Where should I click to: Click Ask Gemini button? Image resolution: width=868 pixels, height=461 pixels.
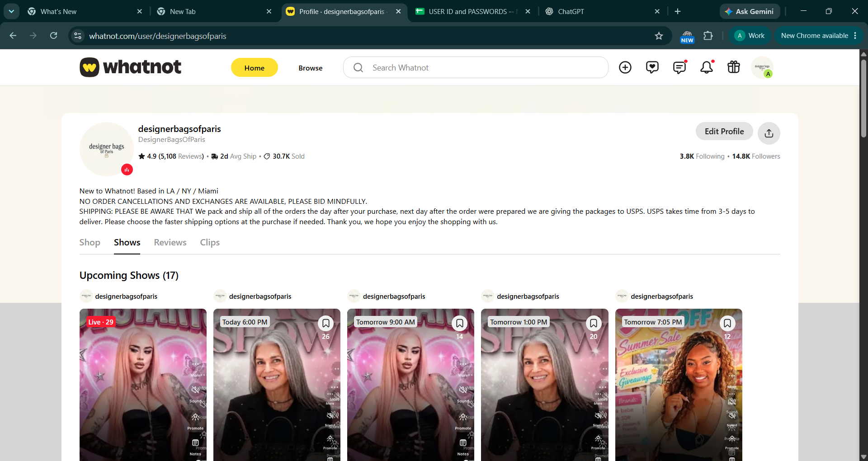pos(750,11)
